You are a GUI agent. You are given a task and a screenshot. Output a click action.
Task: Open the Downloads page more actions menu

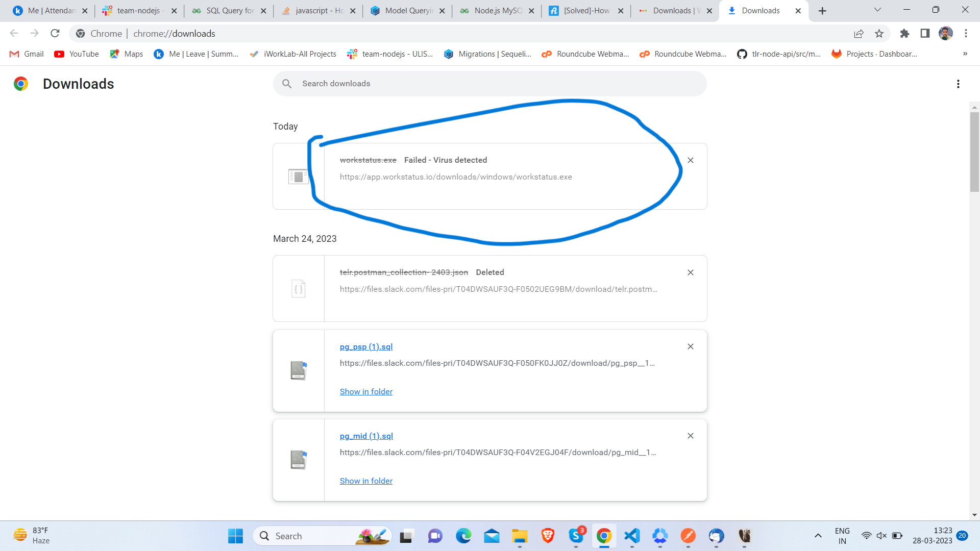click(x=958, y=84)
